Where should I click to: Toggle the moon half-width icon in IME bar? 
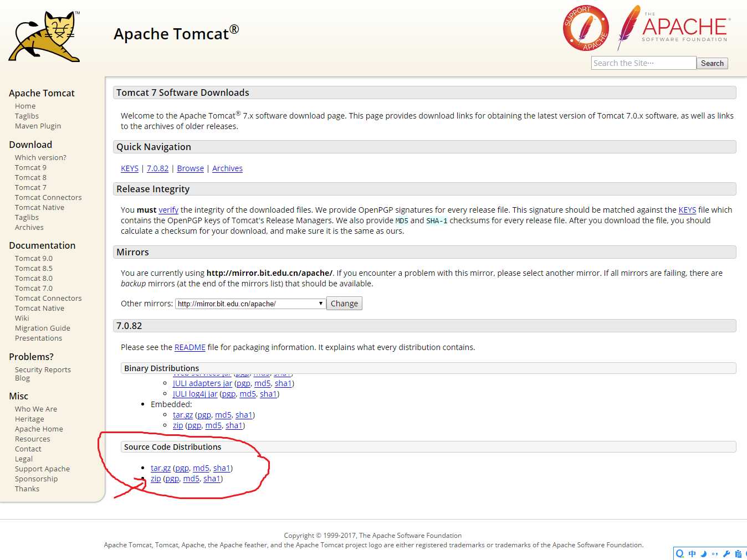704,554
